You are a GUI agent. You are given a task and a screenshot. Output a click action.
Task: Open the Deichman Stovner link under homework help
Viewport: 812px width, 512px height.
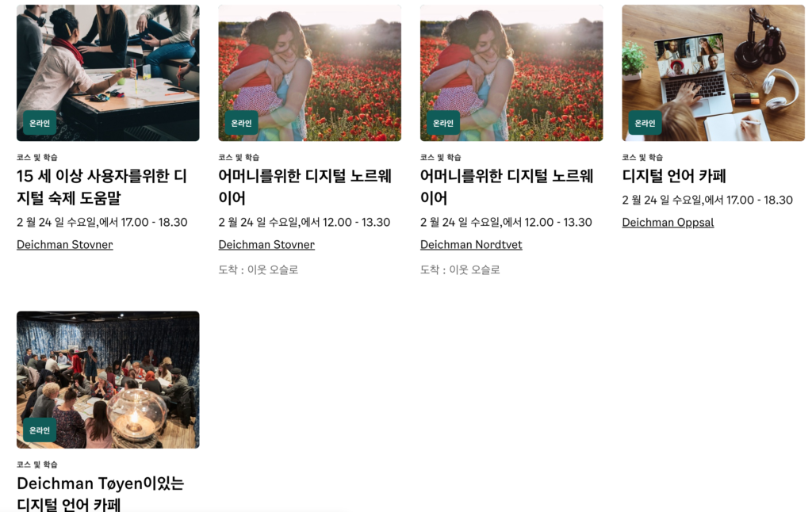pos(65,244)
